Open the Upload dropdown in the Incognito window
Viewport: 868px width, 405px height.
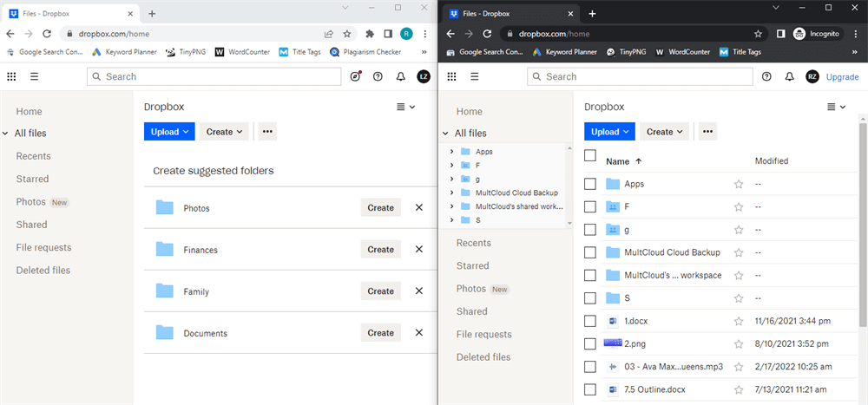point(609,132)
